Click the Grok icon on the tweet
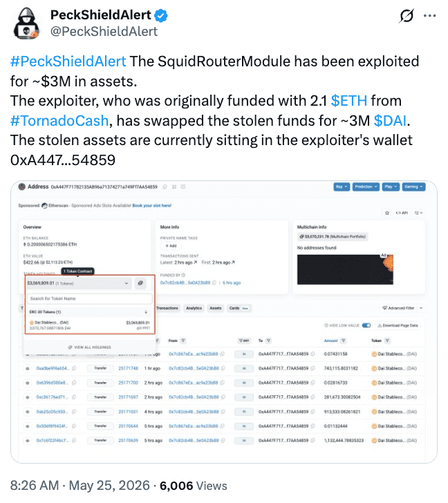This screenshot has height=503, width=448. [x=407, y=15]
